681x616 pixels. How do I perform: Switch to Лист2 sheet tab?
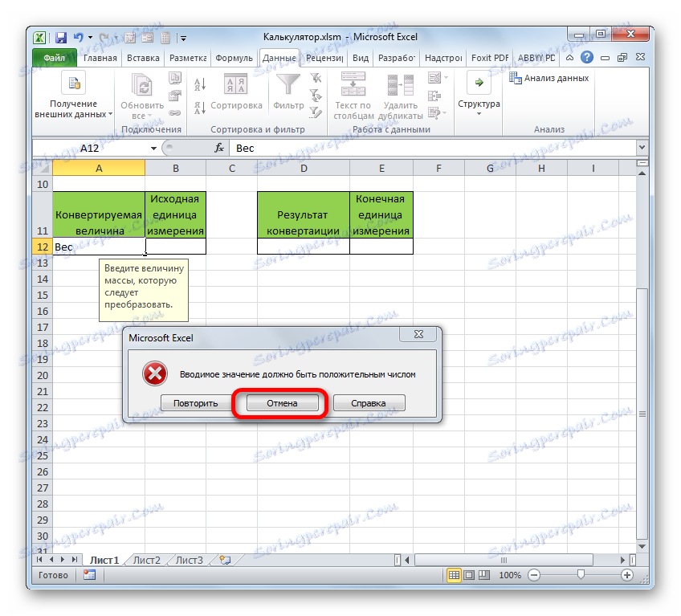pos(146,561)
